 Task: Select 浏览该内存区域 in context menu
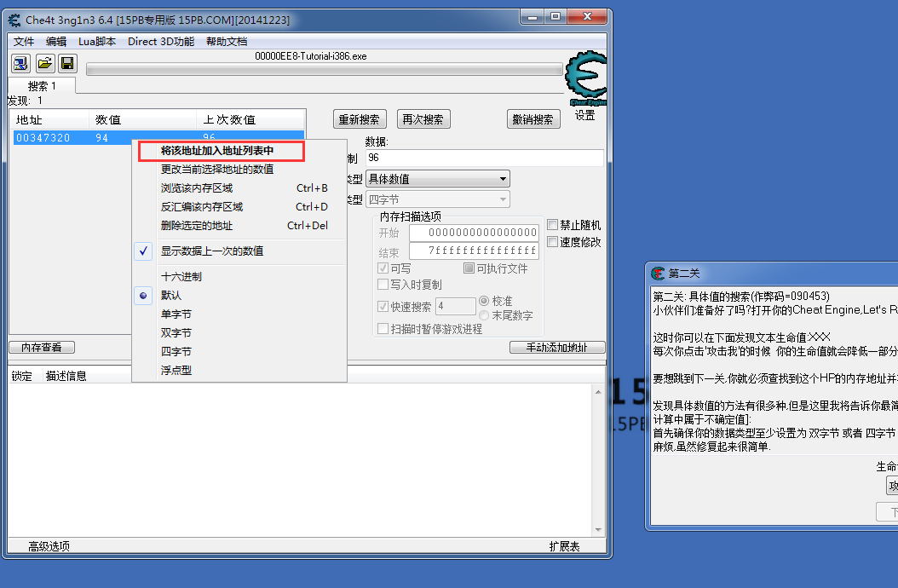(x=239, y=188)
